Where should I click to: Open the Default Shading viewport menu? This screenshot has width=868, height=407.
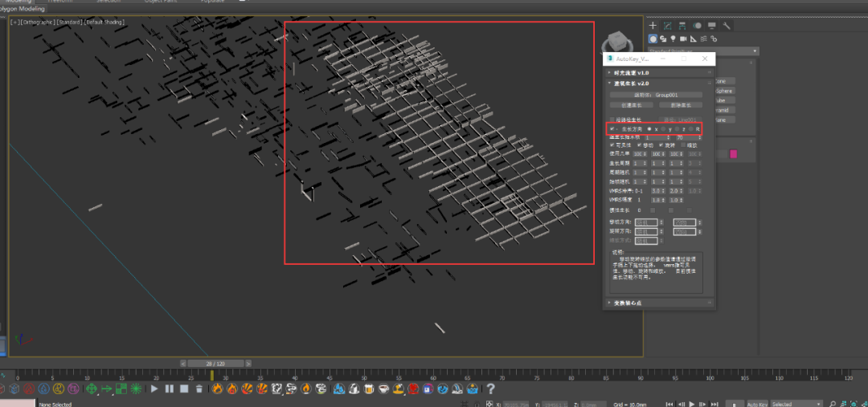pyautogui.click(x=104, y=22)
